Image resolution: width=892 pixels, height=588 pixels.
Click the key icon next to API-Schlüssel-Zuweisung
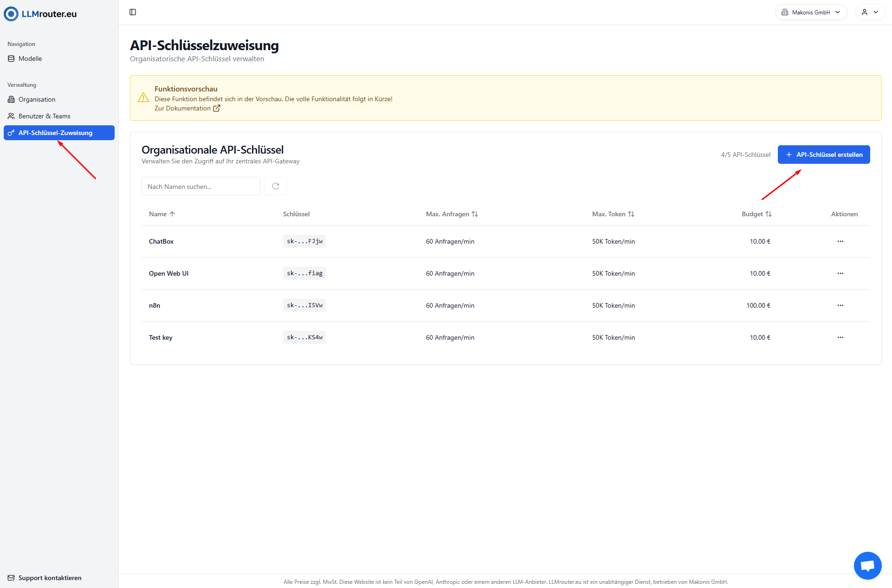tap(11, 133)
